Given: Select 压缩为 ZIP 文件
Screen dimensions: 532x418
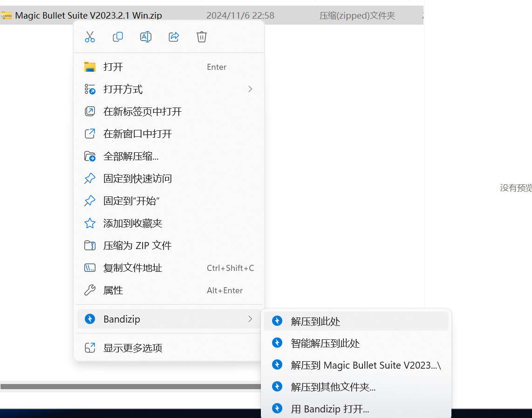Looking at the screenshot, I should (169, 245).
